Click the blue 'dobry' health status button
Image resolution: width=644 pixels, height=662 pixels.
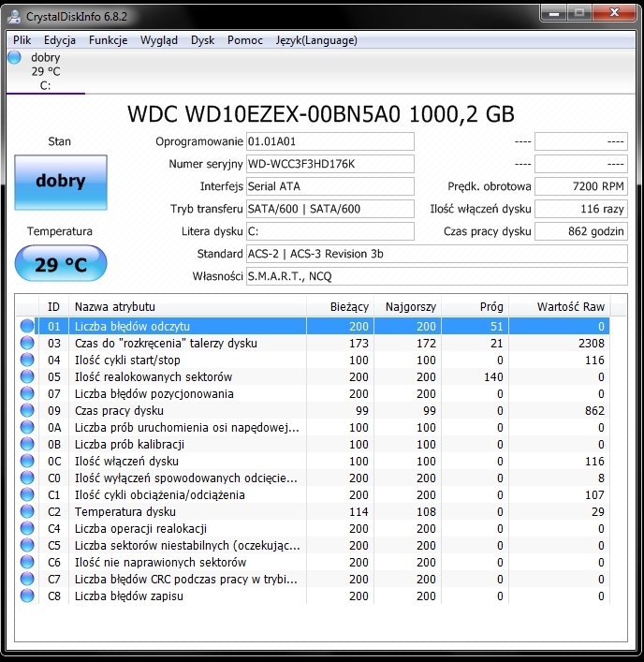61,183
